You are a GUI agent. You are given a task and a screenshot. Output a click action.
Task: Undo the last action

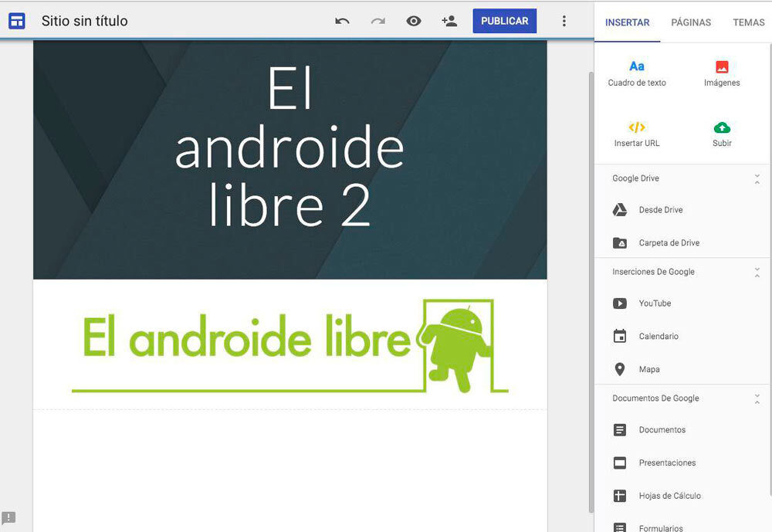click(x=342, y=21)
